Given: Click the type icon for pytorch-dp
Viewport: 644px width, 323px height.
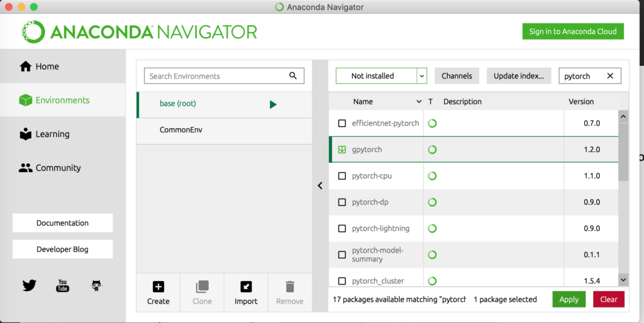Looking at the screenshot, I should [x=432, y=202].
